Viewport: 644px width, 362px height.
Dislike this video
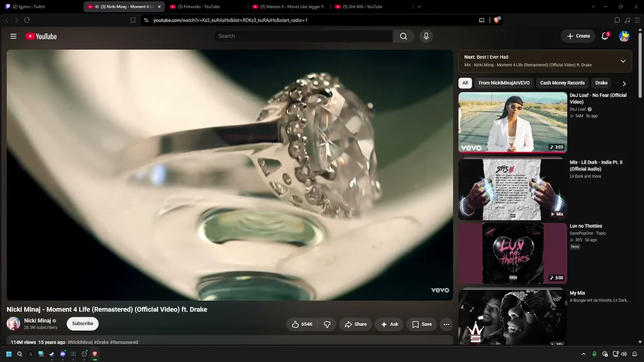pos(327,324)
